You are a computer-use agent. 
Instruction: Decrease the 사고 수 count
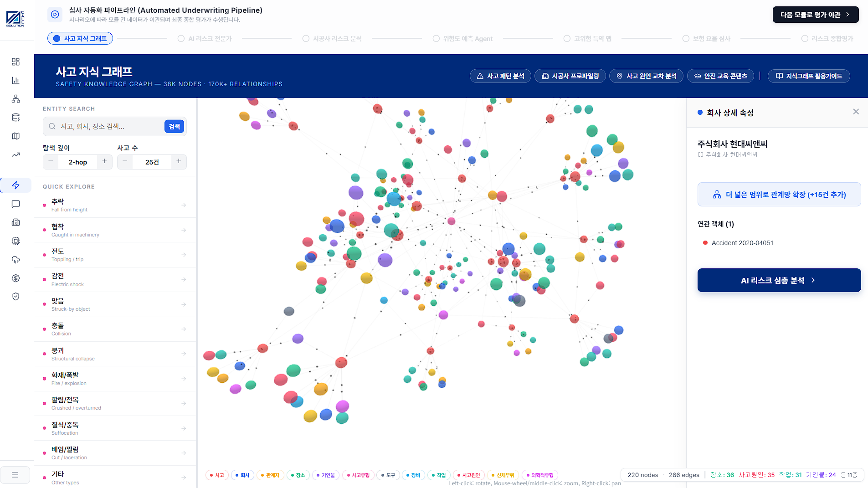[125, 161]
